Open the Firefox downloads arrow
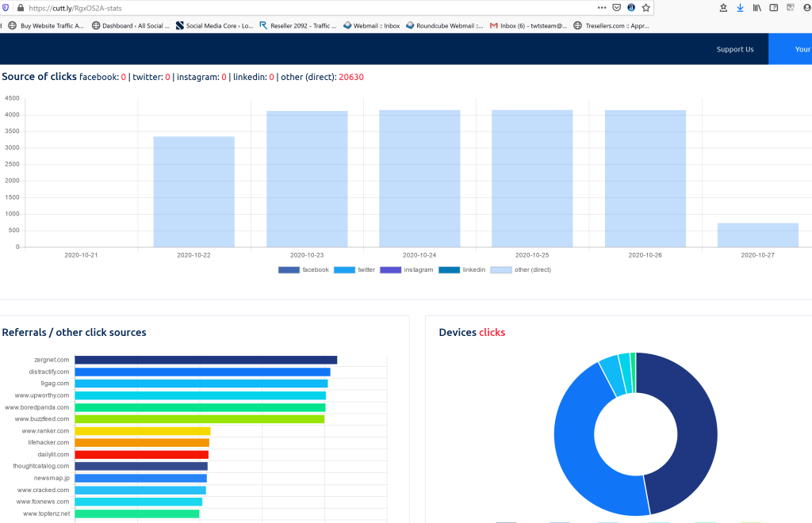 pyautogui.click(x=740, y=7)
